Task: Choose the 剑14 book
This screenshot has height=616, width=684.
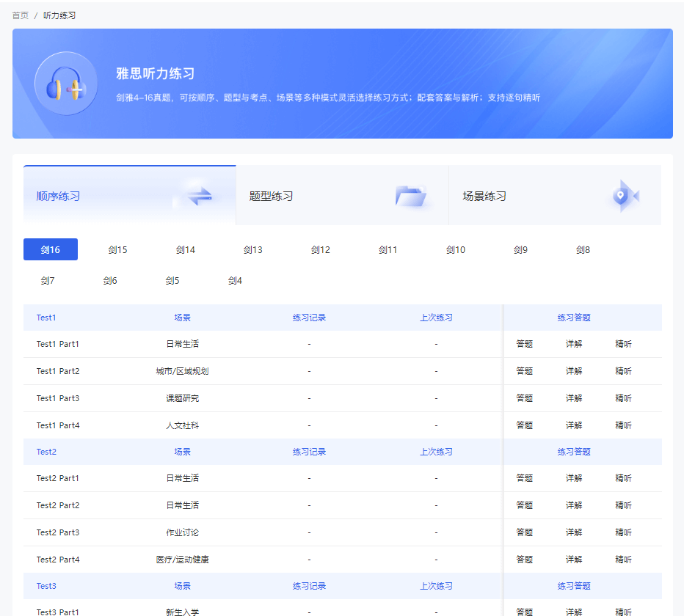Action: point(186,250)
